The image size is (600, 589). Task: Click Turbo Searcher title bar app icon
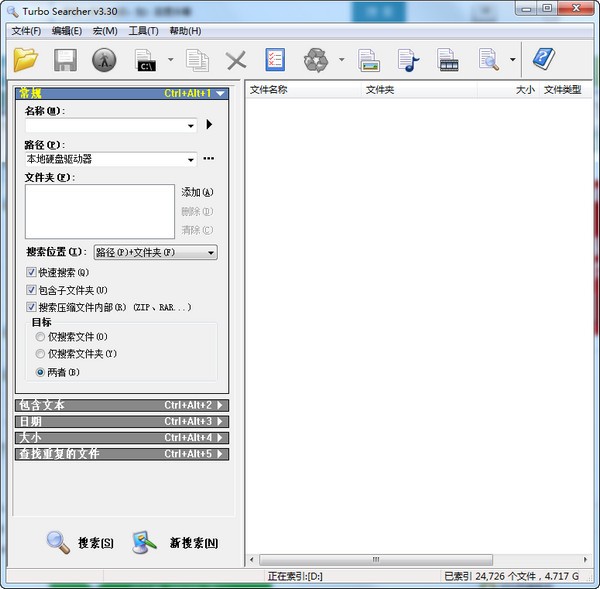[13, 11]
